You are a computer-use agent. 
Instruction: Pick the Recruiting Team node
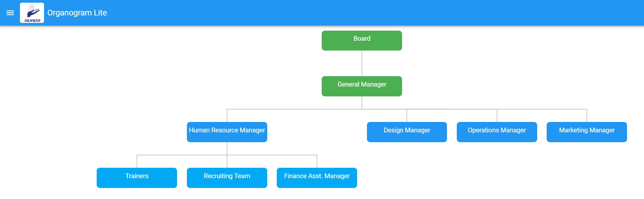(227, 178)
